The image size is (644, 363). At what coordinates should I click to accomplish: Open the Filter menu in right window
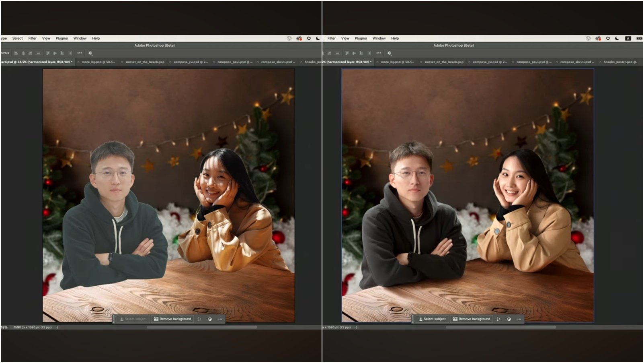(x=331, y=38)
